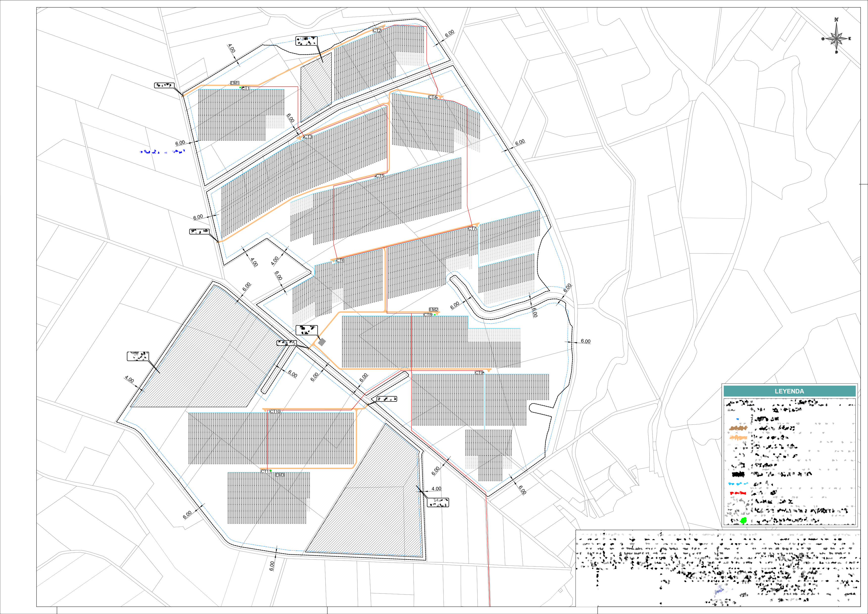This screenshot has height=614, width=868.
Task: Click the EM2 marker label
Action: coord(434,309)
